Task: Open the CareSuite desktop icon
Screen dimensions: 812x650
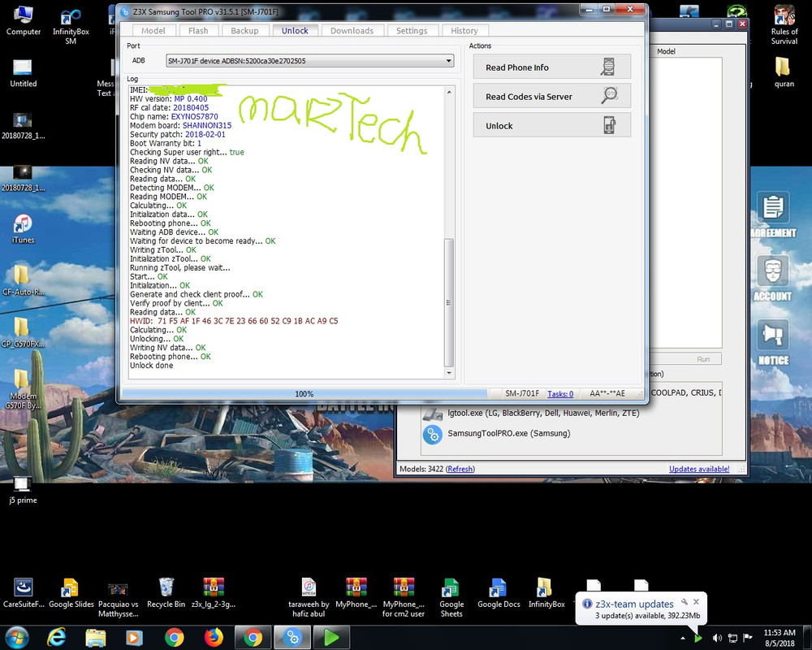Action: pos(24,593)
